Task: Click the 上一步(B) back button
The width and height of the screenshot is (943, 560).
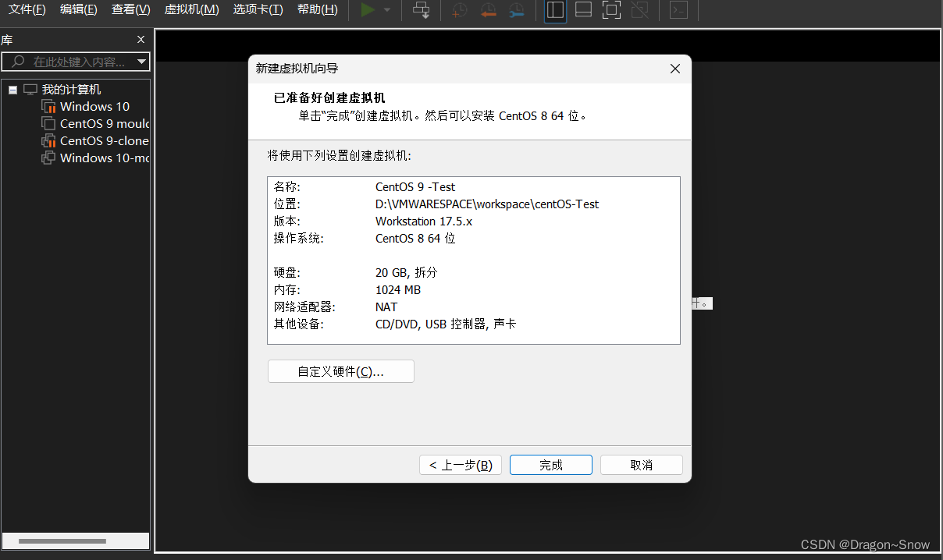Action: coord(460,465)
